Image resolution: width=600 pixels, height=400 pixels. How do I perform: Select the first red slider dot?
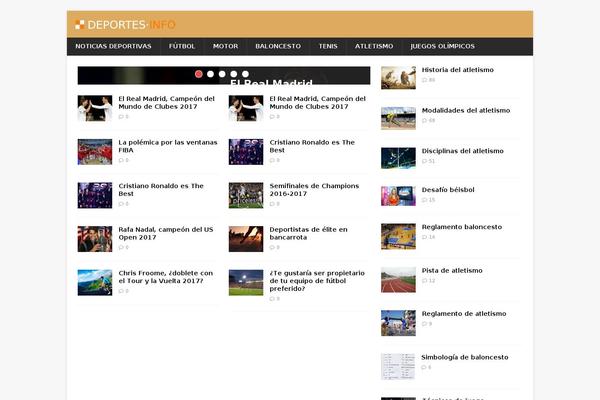pos(199,74)
